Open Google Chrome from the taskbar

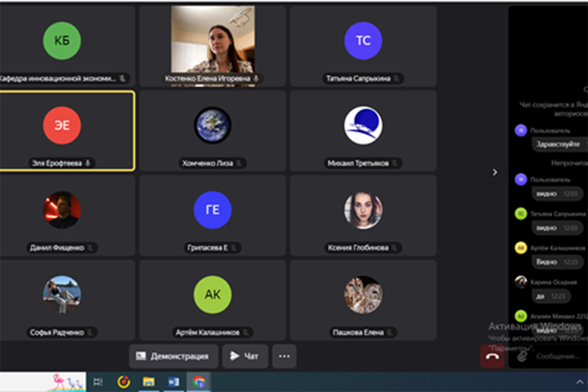[x=199, y=382]
